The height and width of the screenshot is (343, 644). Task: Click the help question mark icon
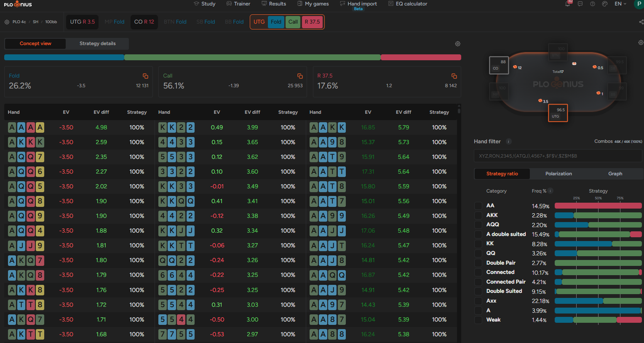click(593, 4)
